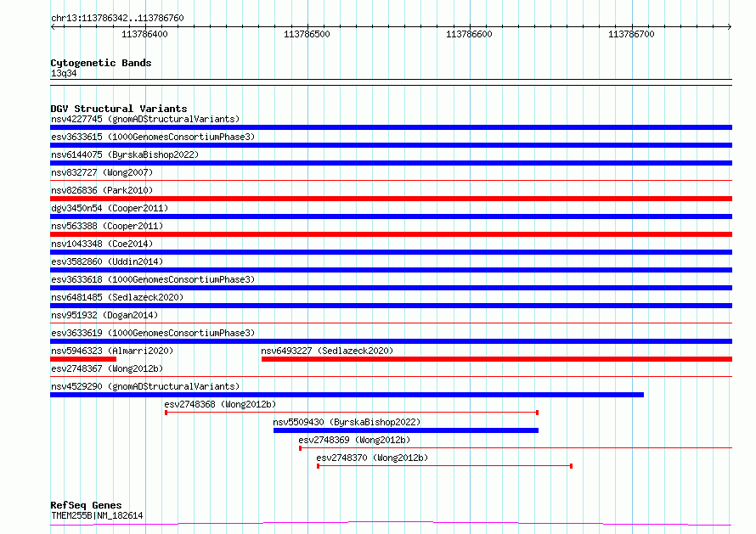
Task: Click nsv6481485 Sedlazeck2020 label
Action: point(117,297)
